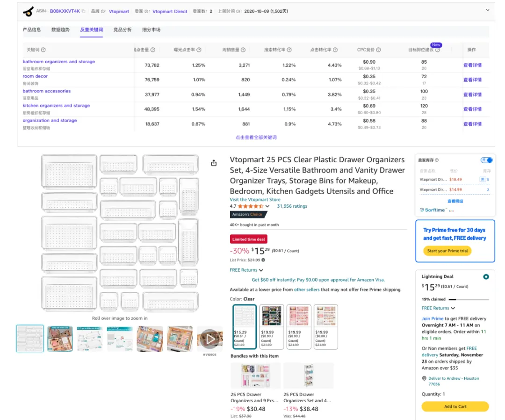The height and width of the screenshot is (420, 505).
Task: Copy the ASIN B08KXKVT4K
Action: click(83, 11)
